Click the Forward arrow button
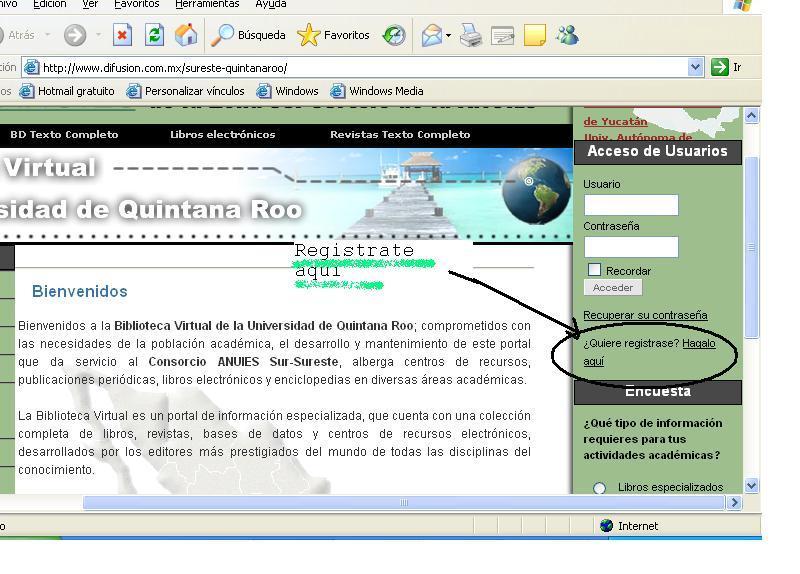 tap(74, 35)
